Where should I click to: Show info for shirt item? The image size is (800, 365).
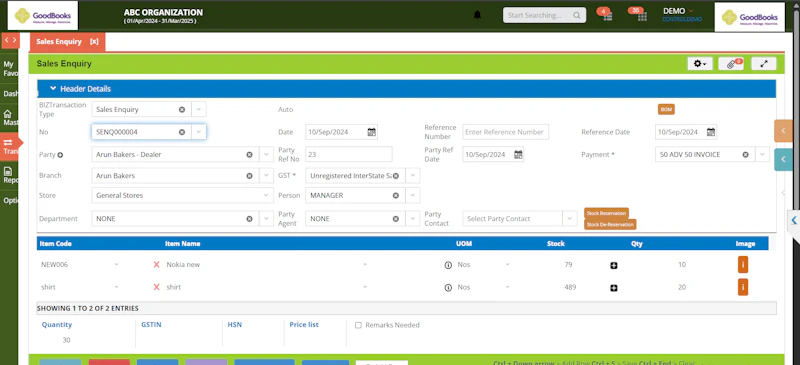click(x=448, y=287)
